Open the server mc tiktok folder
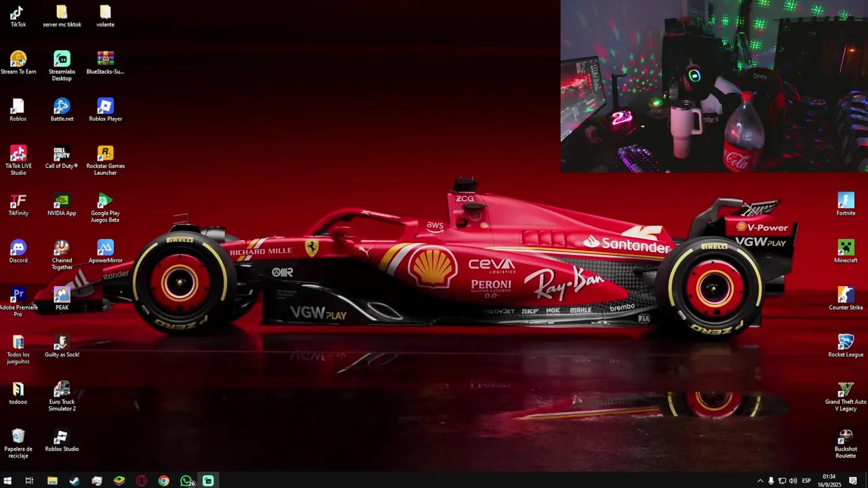868x488 pixels. pyautogui.click(x=62, y=16)
